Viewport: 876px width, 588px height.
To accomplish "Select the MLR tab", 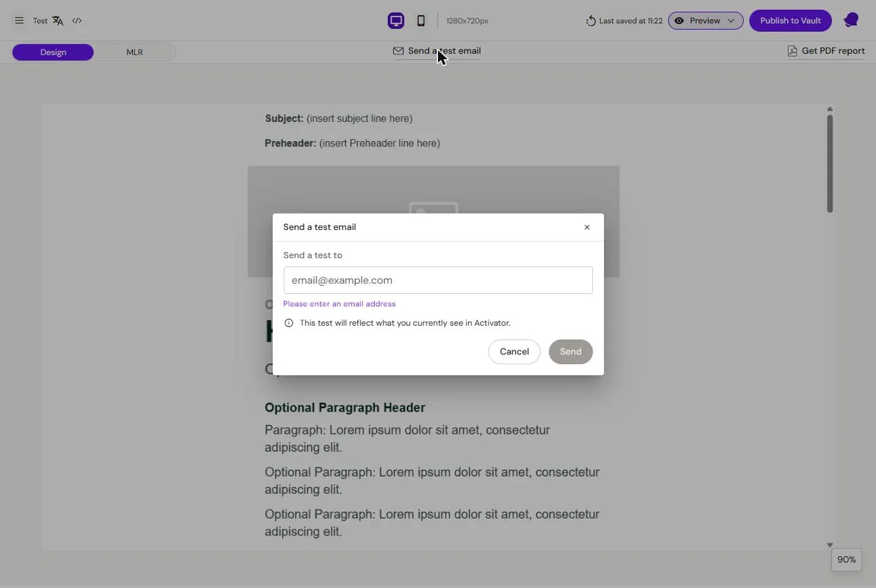I will click(134, 52).
